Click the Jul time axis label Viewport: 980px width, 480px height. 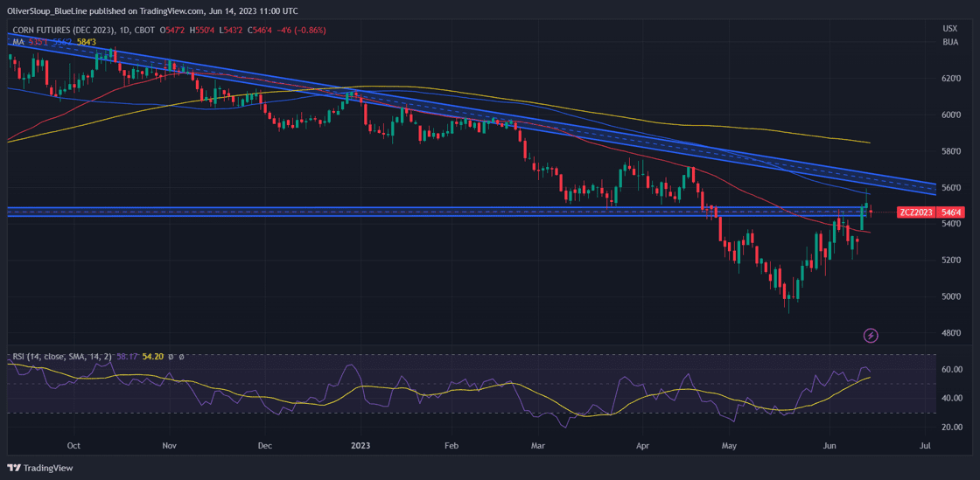(x=926, y=446)
